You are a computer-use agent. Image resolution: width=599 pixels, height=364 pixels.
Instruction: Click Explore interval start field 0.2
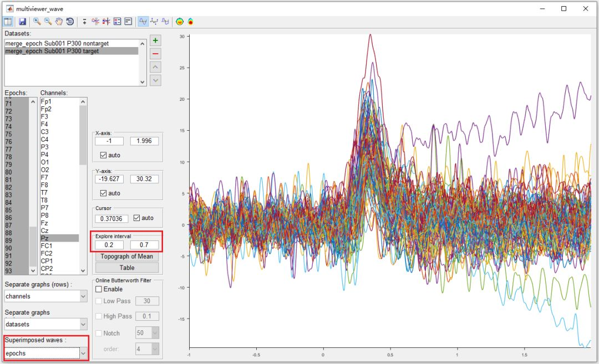[x=109, y=244]
